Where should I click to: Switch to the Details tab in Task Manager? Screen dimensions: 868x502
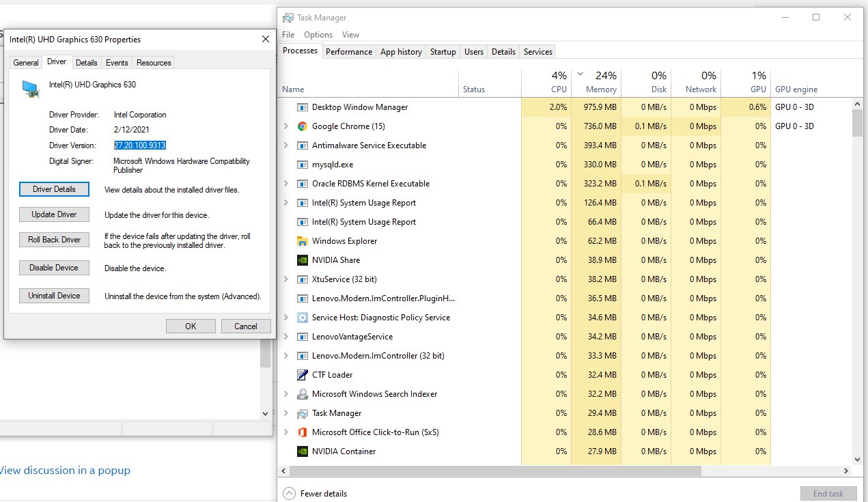pos(503,52)
